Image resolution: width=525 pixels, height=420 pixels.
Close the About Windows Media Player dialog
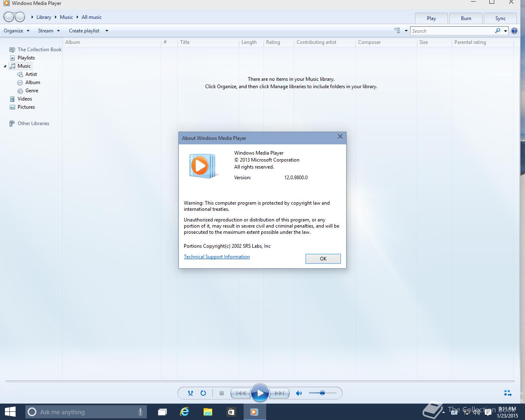pos(340,137)
